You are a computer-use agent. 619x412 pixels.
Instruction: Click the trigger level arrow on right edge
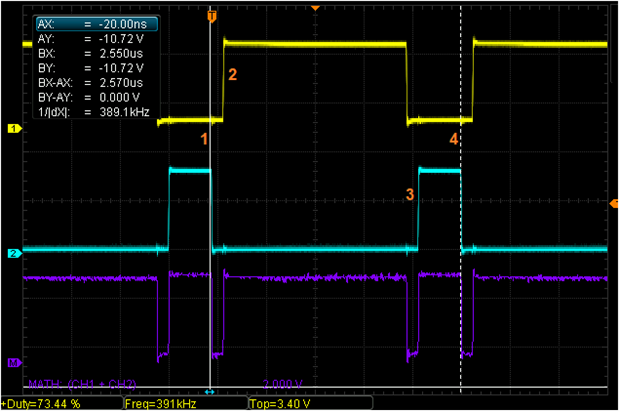click(x=613, y=203)
